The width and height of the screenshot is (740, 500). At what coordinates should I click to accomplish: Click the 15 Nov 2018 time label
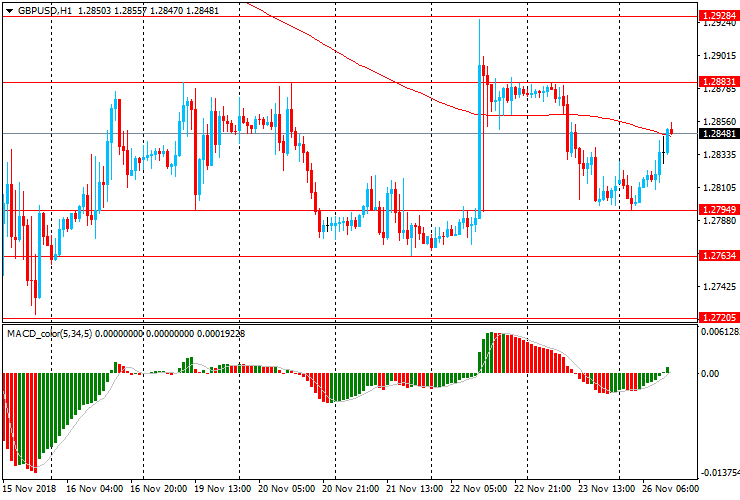pyautogui.click(x=30, y=489)
